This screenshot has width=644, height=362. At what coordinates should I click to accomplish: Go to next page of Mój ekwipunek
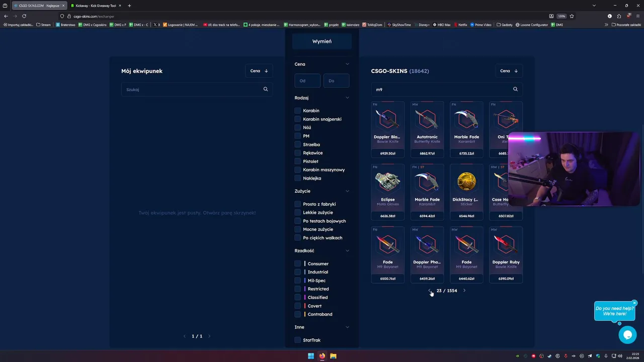(209, 336)
